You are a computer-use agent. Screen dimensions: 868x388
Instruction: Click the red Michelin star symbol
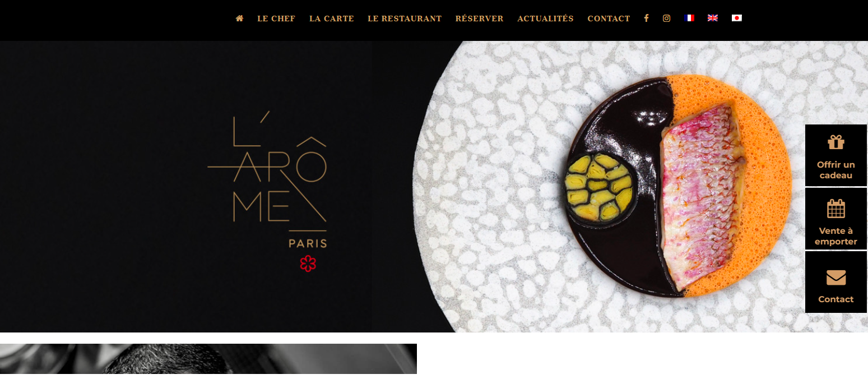[x=308, y=264]
